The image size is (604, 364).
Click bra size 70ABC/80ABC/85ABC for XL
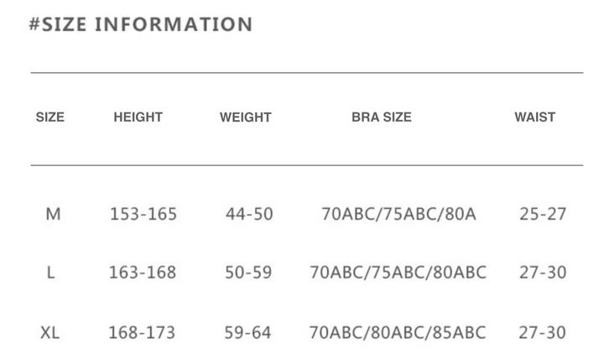pyautogui.click(x=398, y=333)
